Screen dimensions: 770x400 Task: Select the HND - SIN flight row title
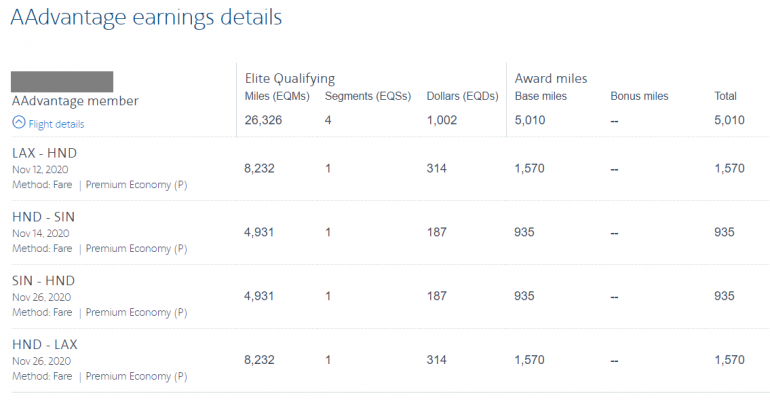43,217
